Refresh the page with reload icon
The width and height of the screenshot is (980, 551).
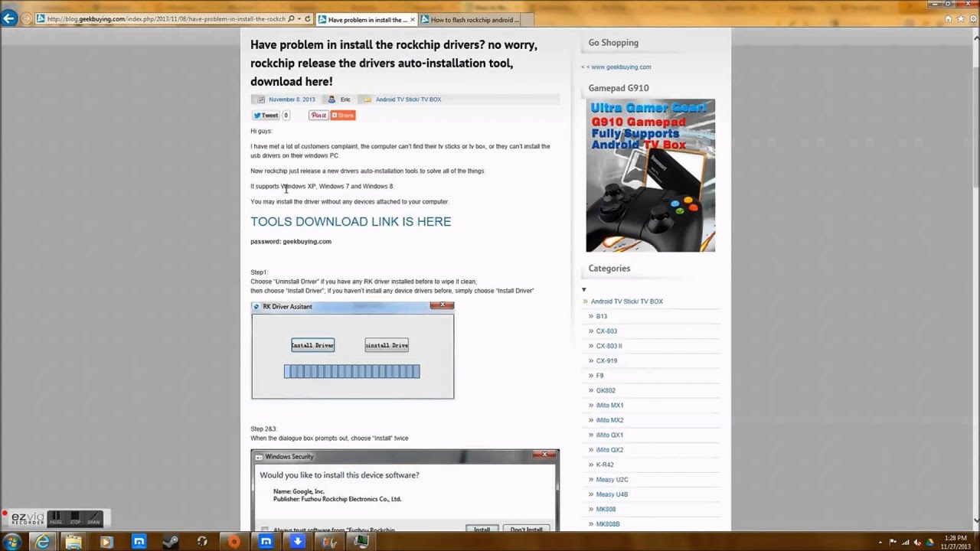(308, 19)
